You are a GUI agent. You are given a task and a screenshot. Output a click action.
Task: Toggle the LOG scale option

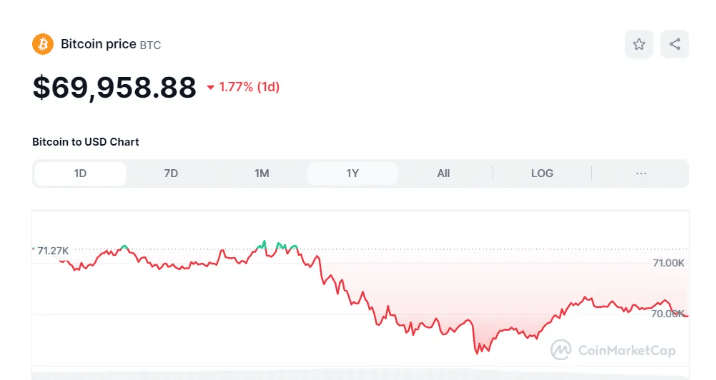542,174
